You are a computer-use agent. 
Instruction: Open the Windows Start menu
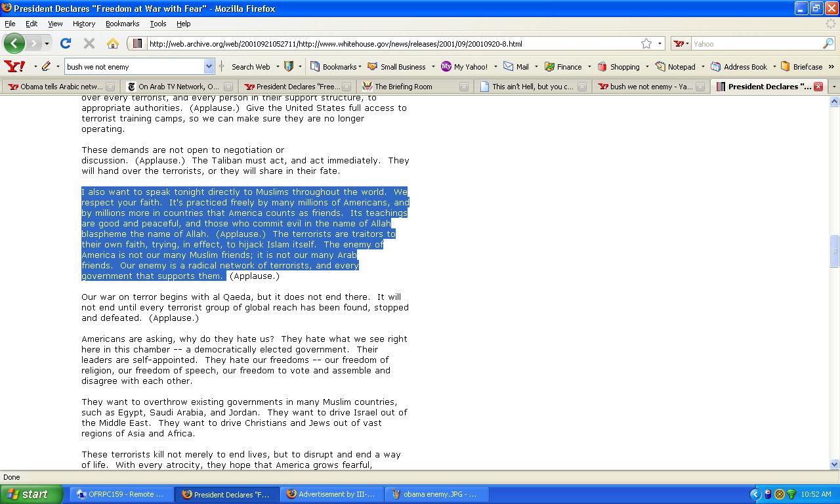[31, 494]
